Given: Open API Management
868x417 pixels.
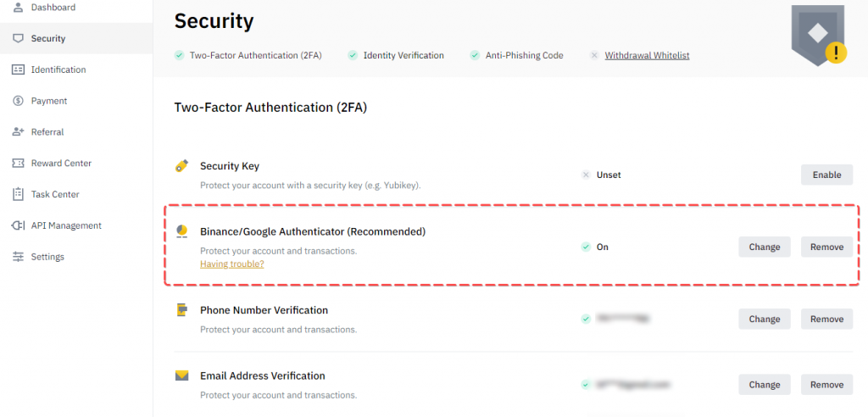Looking at the screenshot, I should coord(76,225).
